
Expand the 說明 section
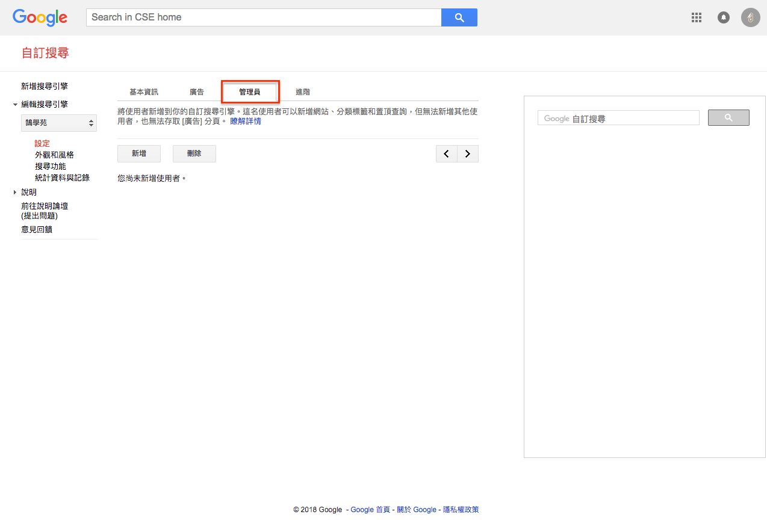point(15,193)
